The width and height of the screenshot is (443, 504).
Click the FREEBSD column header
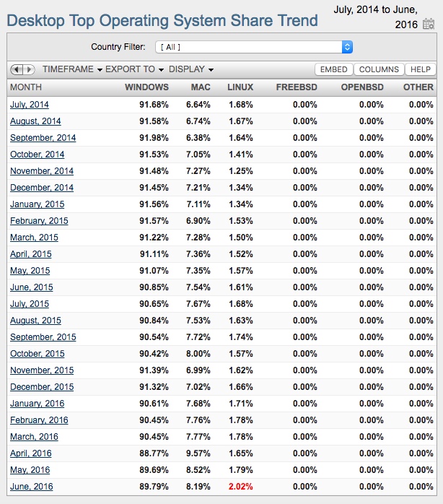pyautogui.click(x=297, y=87)
